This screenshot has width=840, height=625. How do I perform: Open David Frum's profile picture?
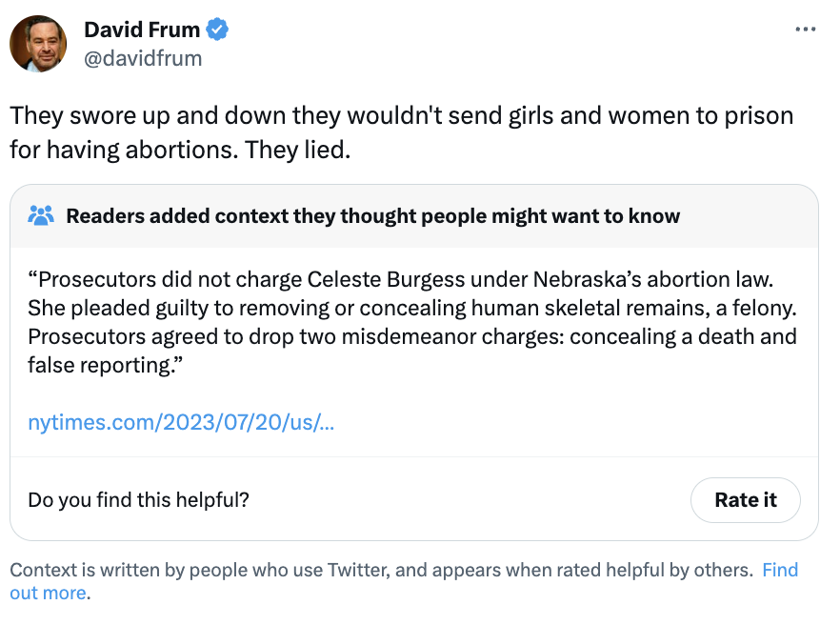(x=38, y=44)
